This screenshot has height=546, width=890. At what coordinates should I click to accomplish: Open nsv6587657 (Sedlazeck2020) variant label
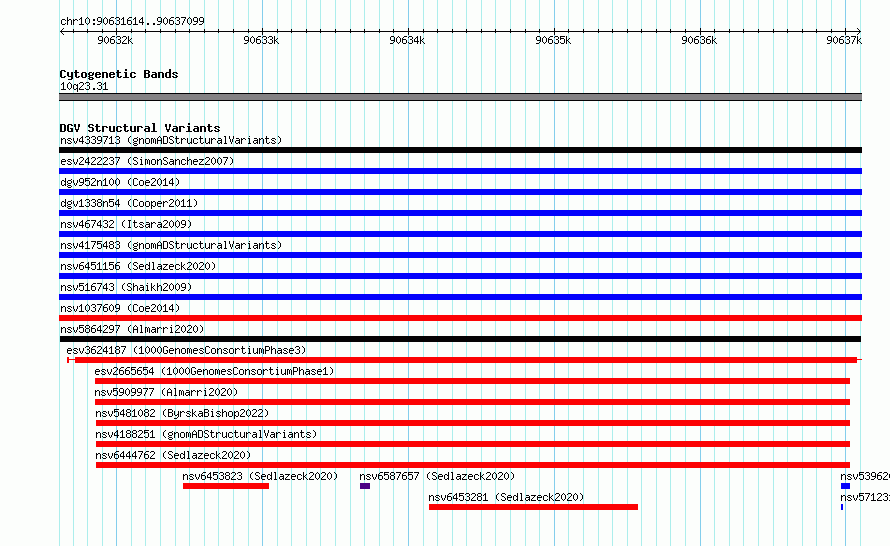tap(437, 476)
